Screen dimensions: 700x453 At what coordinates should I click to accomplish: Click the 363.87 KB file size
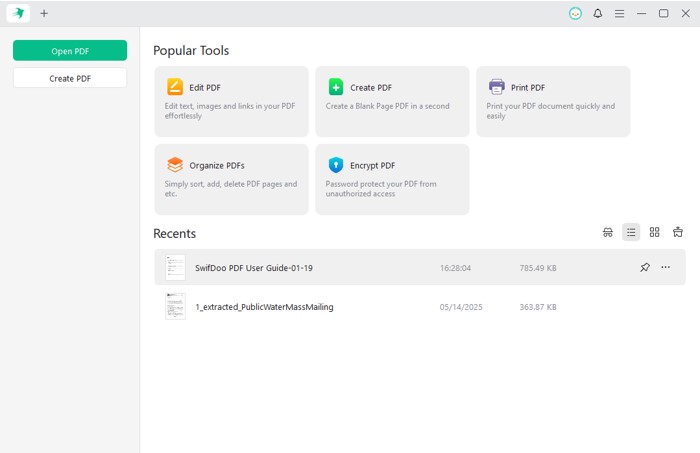point(538,307)
